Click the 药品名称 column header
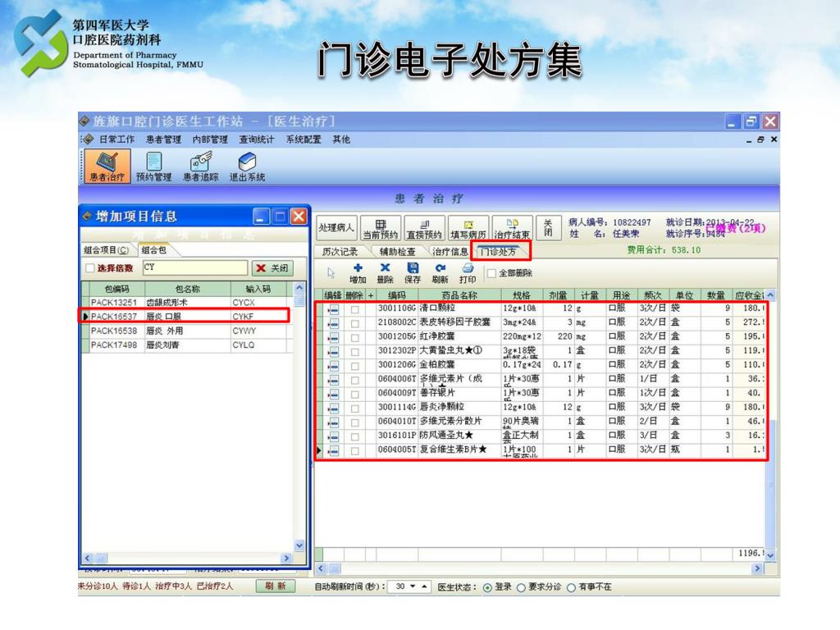The height and width of the screenshot is (630, 840). (459, 295)
